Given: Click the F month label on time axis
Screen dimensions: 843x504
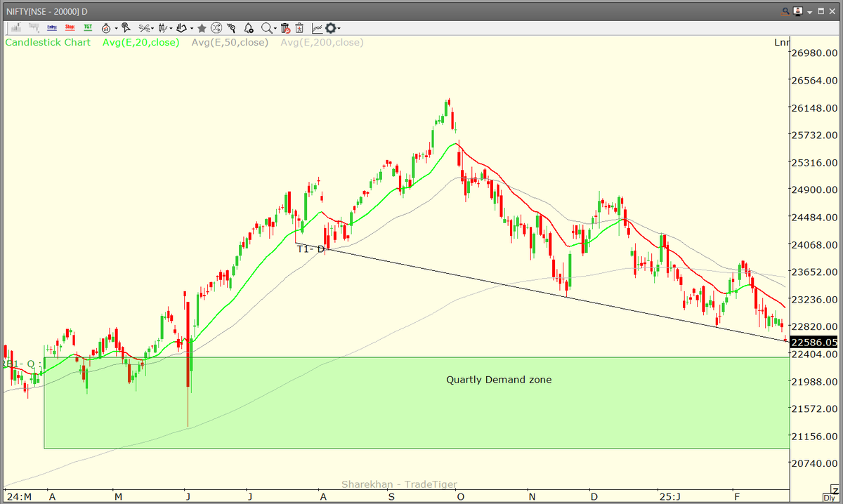Looking at the screenshot, I should click(x=736, y=497).
